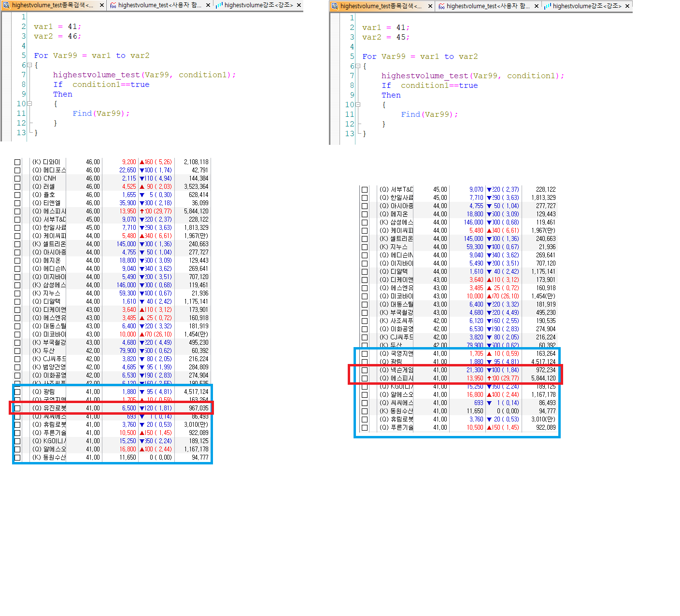Close the 종목검색 tab in the var2 = 46 editor
The height and width of the screenshot is (616, 680).
(102, 5)
